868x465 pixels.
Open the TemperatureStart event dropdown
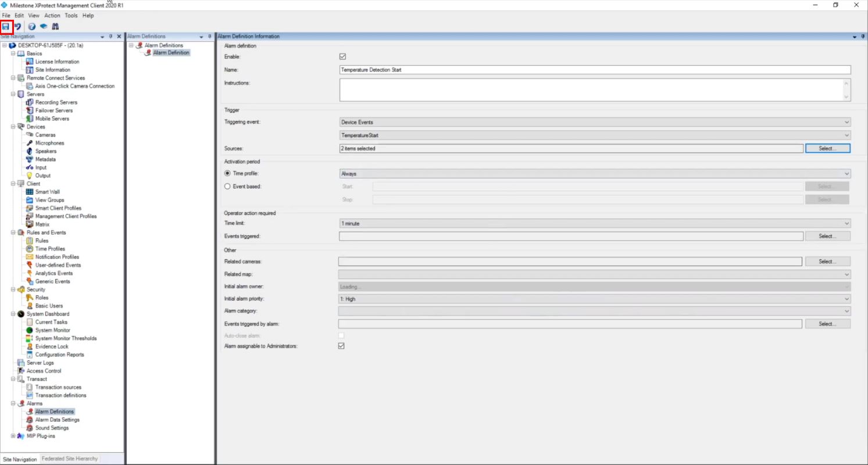pos(595,135)
